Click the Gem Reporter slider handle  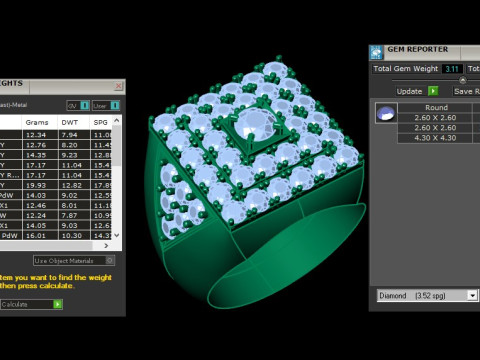tap(463, 80)
